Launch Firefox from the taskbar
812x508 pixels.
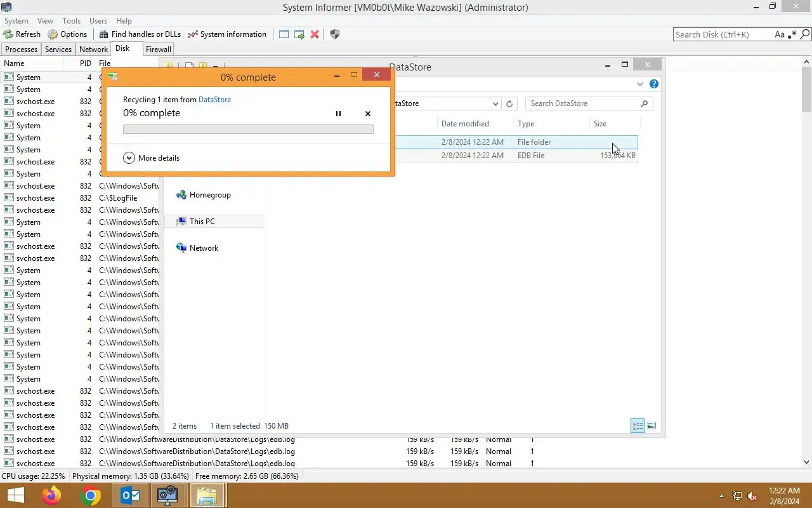pos(51,495)
